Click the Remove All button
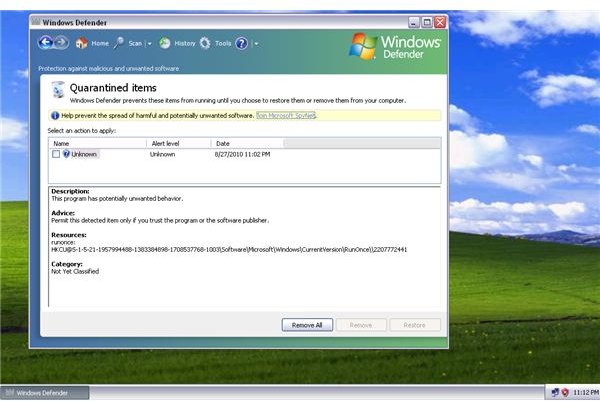The image size is (600, 402). pyautogui.click(x=307, y=325)
